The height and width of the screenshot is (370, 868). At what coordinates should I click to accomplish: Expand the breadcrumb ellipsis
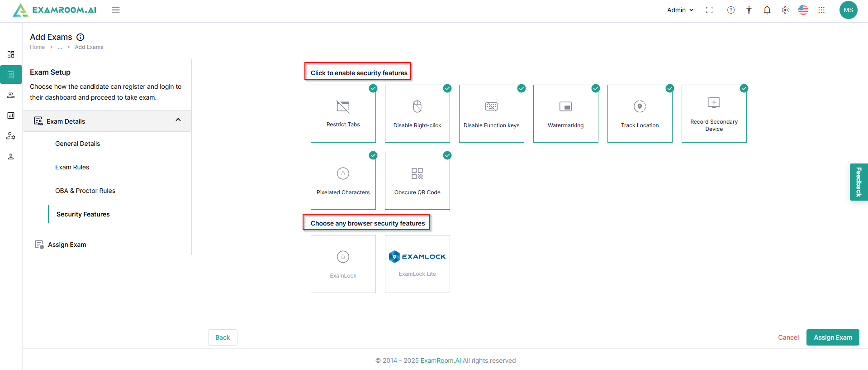pyautogui.click(x=60, y=47)
